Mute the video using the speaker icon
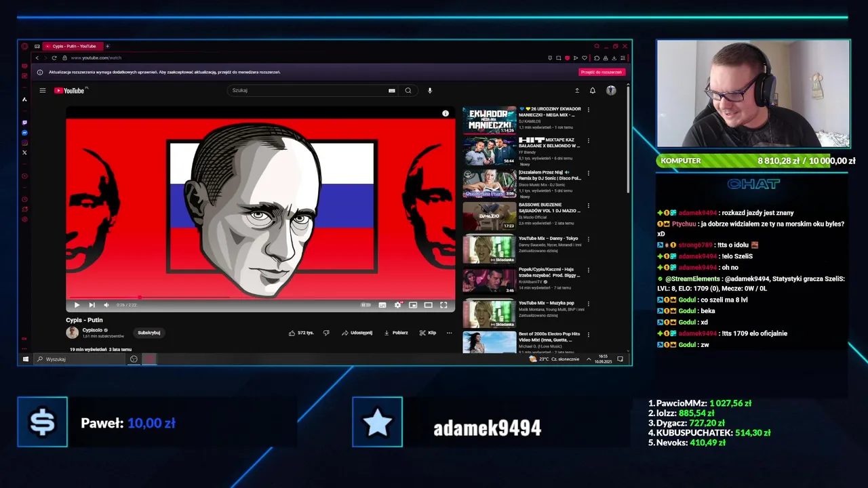Viewport: 868px width, 488px height. 106,305
